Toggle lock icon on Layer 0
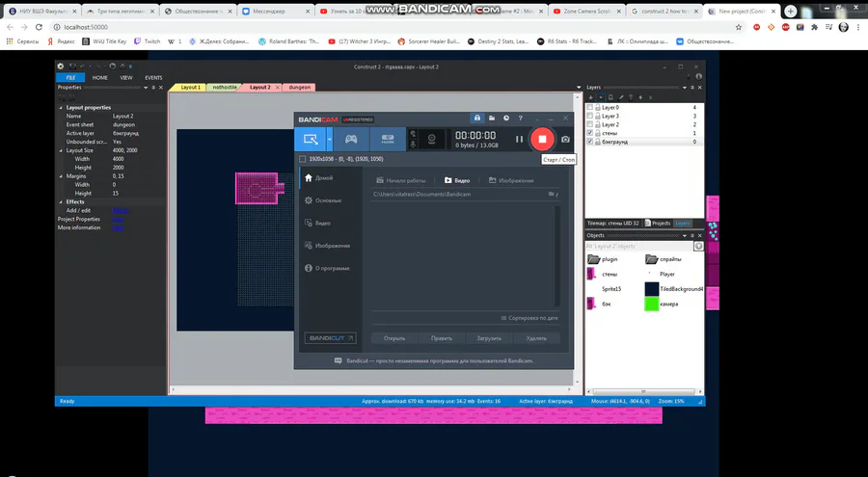Viewport: 868px width, 477px height. click(598, 107)
